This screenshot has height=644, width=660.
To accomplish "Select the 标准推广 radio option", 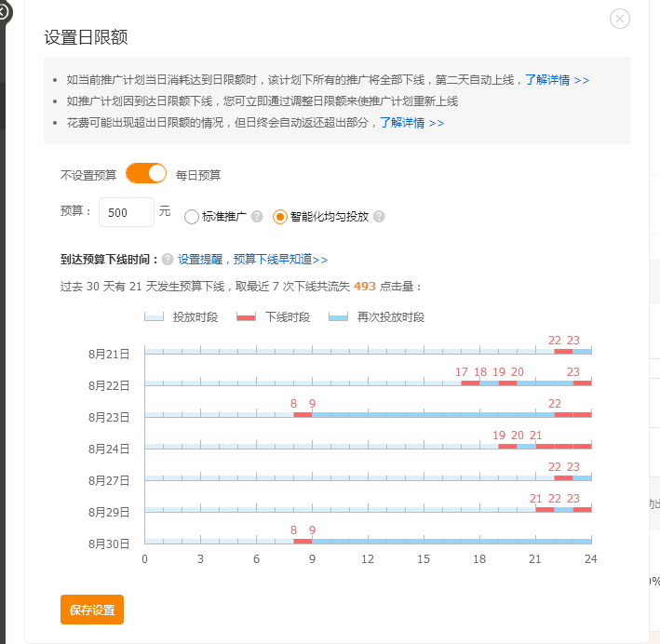I will 192,217.
